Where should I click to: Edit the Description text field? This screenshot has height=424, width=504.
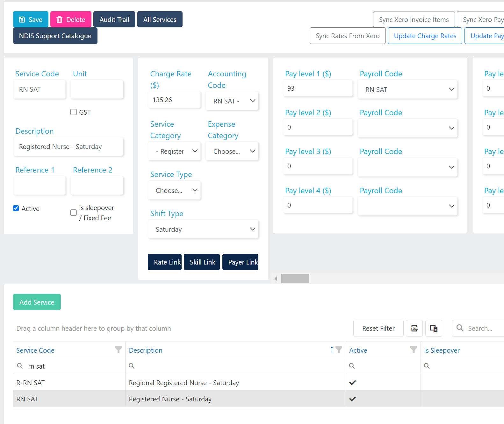tap(68, 147)
